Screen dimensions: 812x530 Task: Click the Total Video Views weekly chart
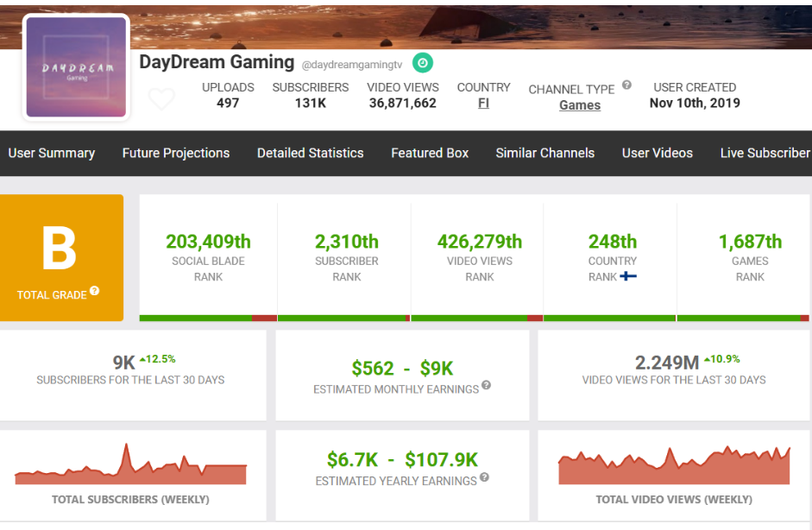[674, 467]
